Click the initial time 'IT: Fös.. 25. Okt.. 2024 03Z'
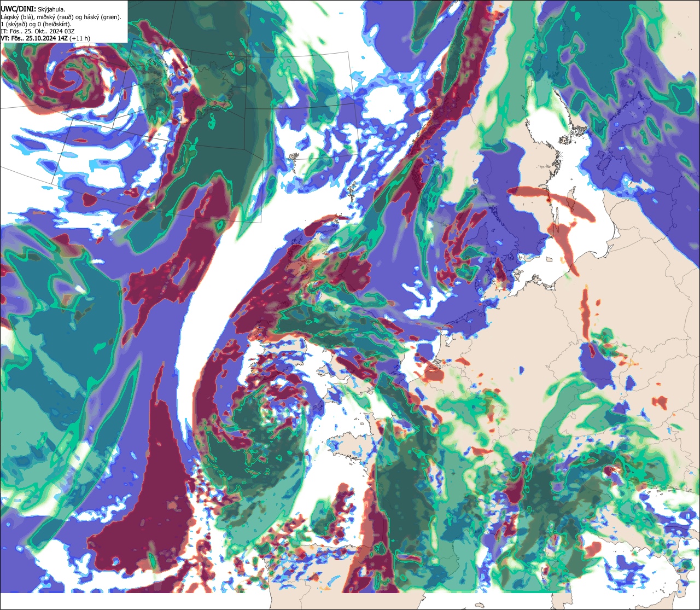 37,31
